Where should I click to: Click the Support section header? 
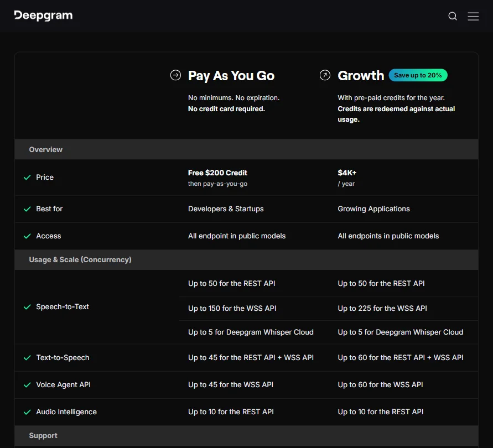click(246, 435)
